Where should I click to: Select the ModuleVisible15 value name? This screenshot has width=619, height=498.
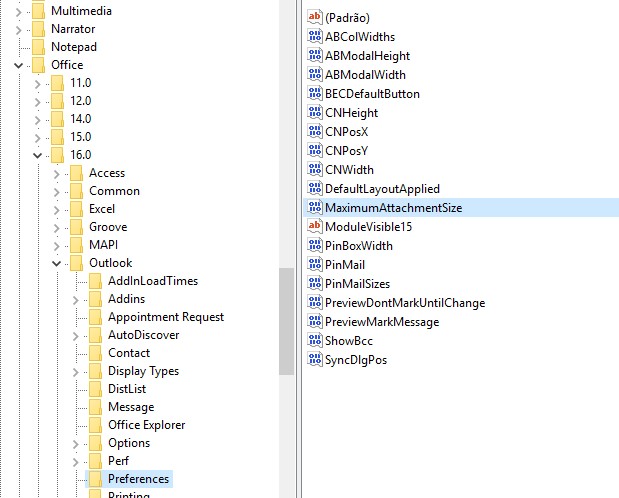tap(368, 227)
